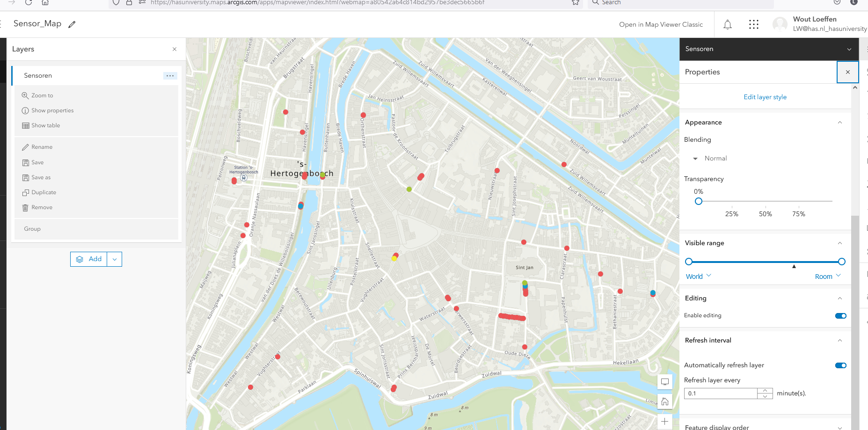Click the visible range right handle

pos(842,262)
